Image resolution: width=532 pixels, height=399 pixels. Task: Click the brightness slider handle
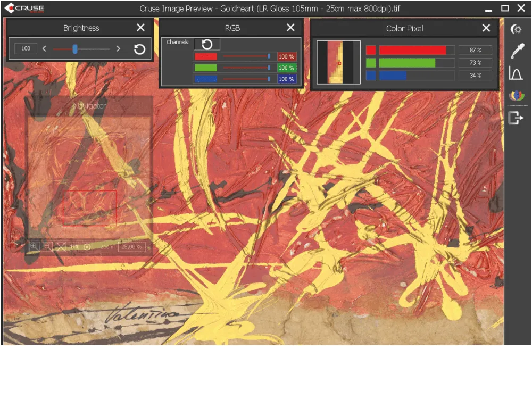click(x=75, y=49)
